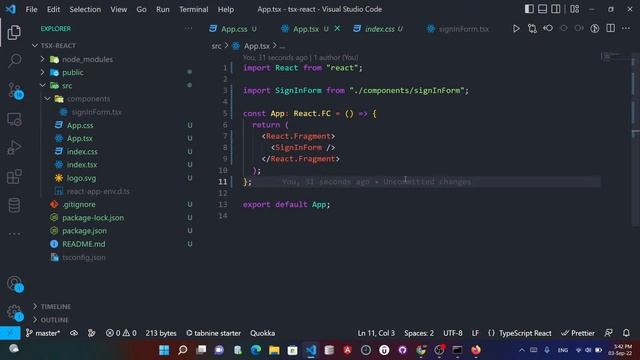
Task: Switch to the App.css tab
Action: pos(233,29)
